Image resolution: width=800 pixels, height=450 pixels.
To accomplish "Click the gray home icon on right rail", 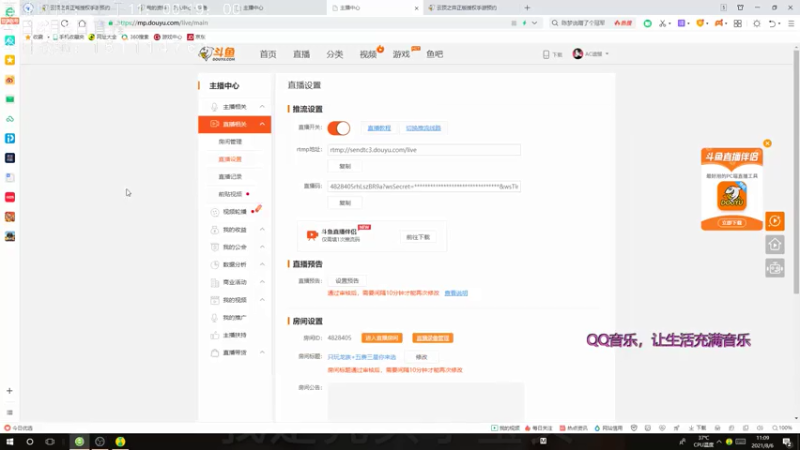I will [x=775, y=245].
